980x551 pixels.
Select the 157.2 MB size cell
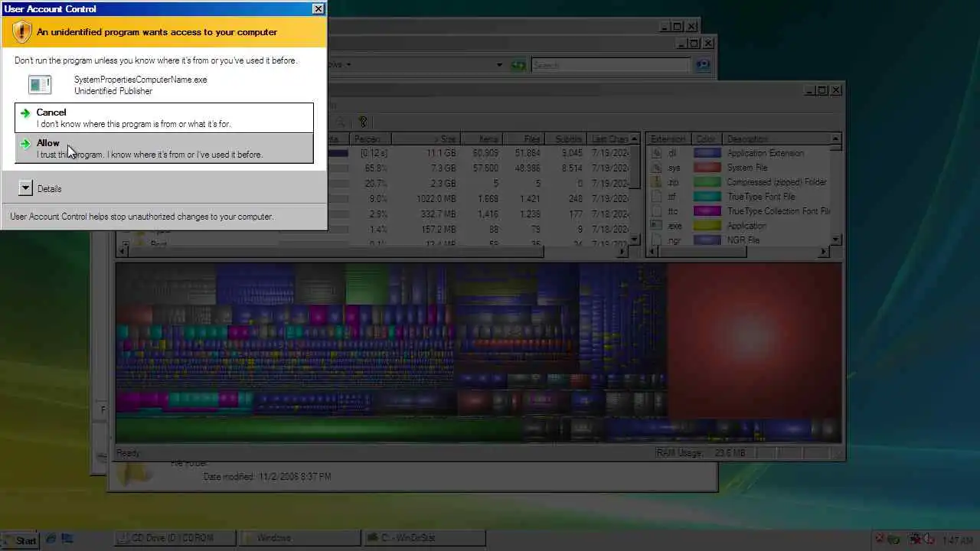click(438, 229)
